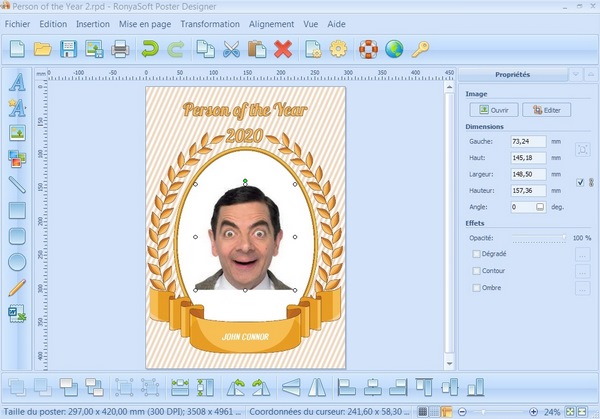The height and width of the screenshot is (419, 600).
Task: Save the poster with floppy disk icon
Action: click(x=68, y=49)
